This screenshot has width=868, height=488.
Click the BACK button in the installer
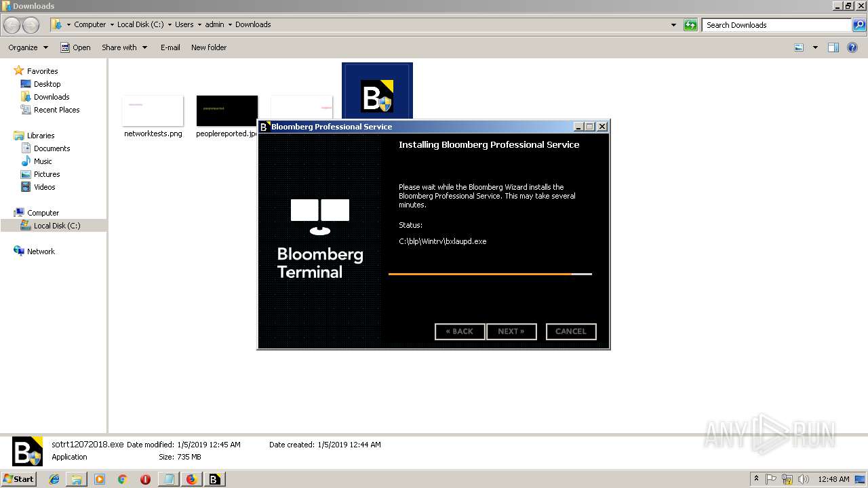[x=459, y=331]
